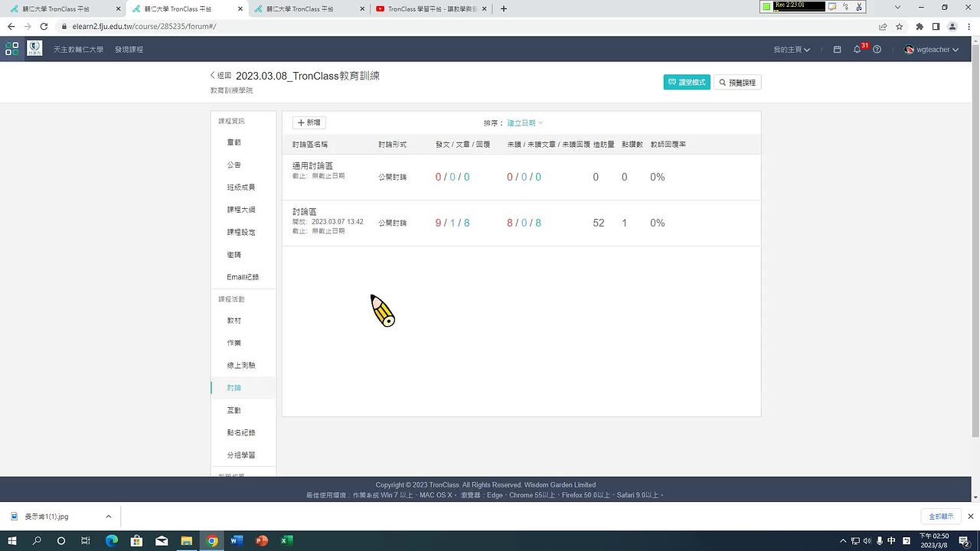Viewport: 980px width, 551px height.
Task: Open Email紀錄 in the course sidebar
Action: point(243,277)
